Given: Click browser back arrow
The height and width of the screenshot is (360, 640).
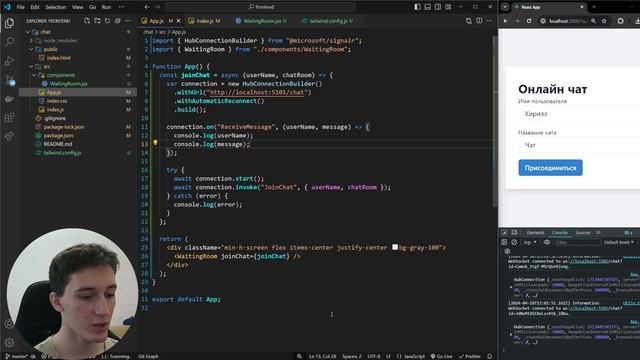Looking at the screenshot, I should [506, 21].
